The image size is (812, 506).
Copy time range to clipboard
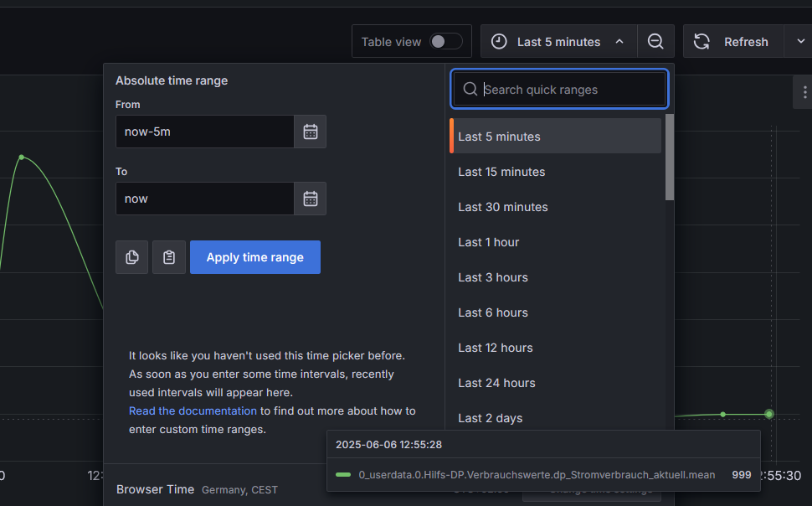132,257
